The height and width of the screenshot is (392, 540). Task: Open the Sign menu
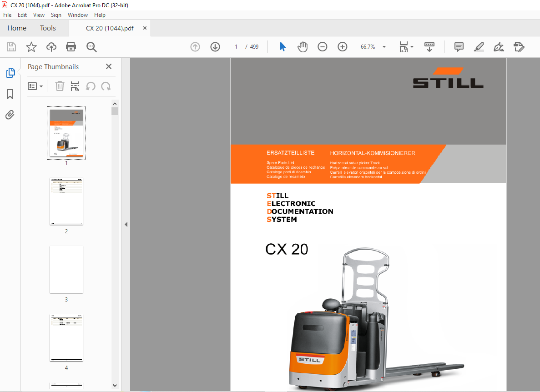click(56, 15)
